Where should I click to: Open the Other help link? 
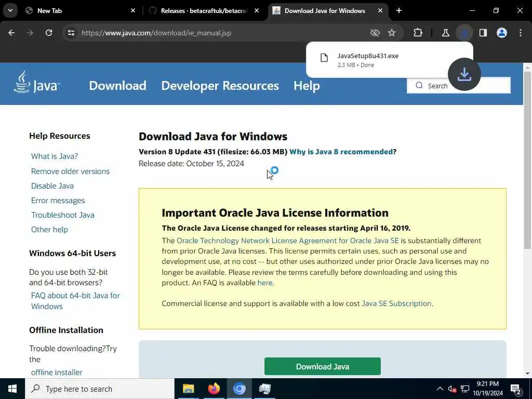point(49,230)
